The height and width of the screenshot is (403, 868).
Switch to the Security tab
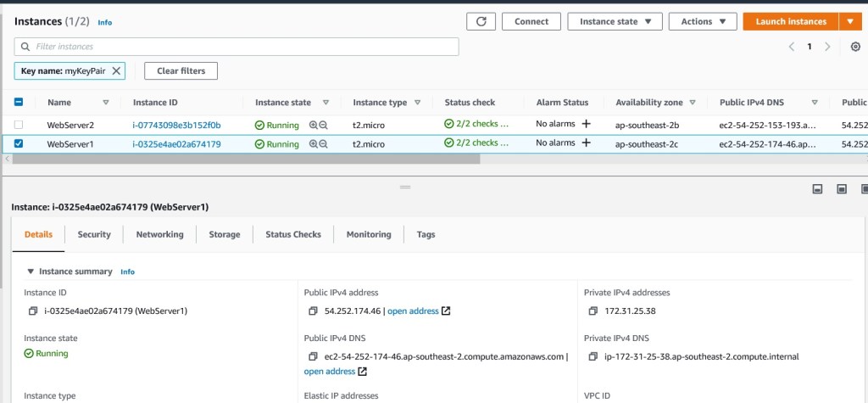coord(94,234)
